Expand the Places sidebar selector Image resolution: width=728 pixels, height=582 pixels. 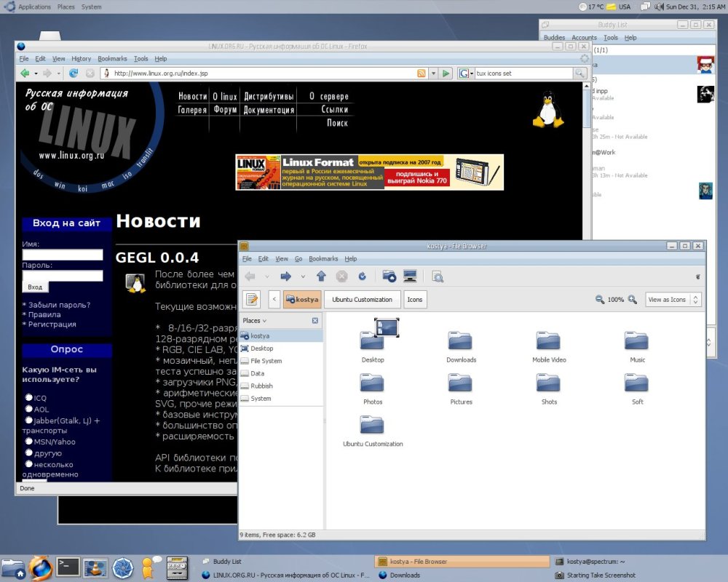coord(254,320)
